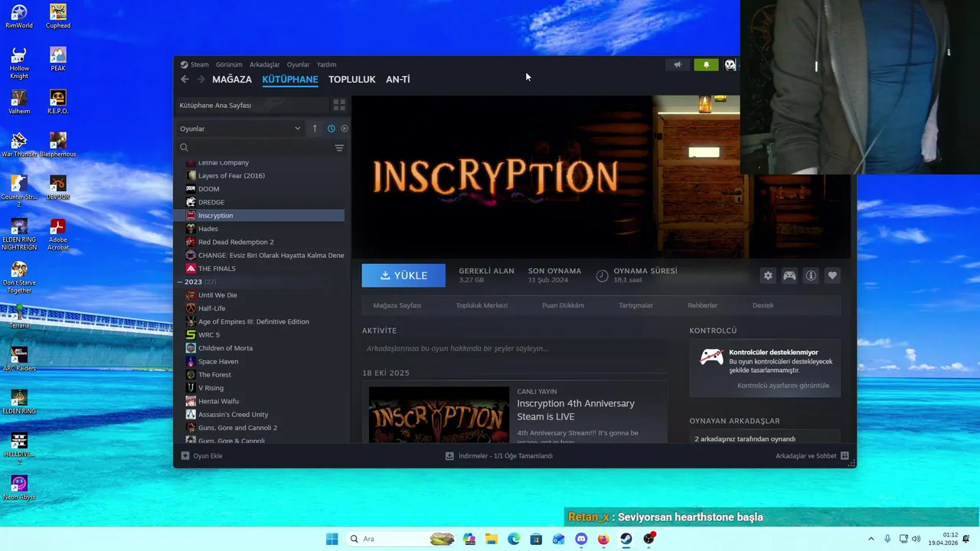The image size is (980, 551).
Task: Open Firefox from the taskbar
Action: (x=603, y=539)
